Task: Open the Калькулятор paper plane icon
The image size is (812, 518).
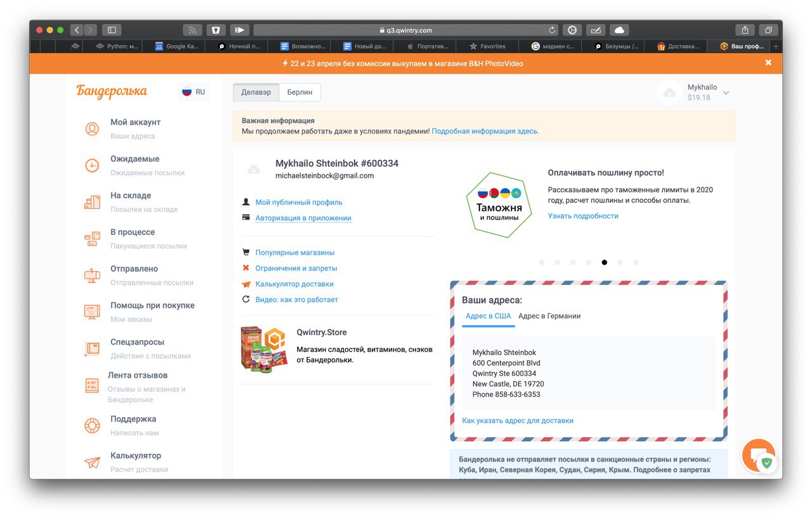Action: tap(92, 462)
